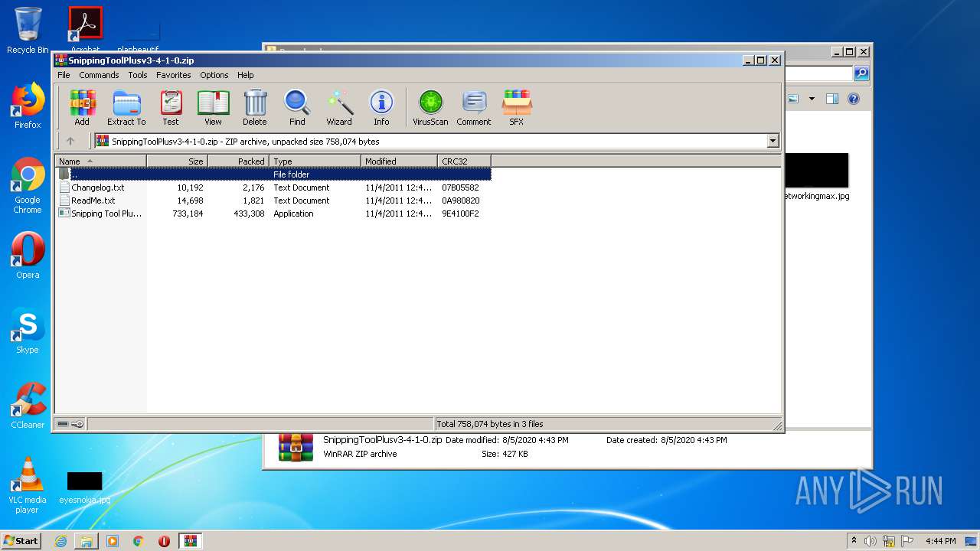Click the Comment toolbar icon
980x551 pixels.
click(x=474, y=108)
